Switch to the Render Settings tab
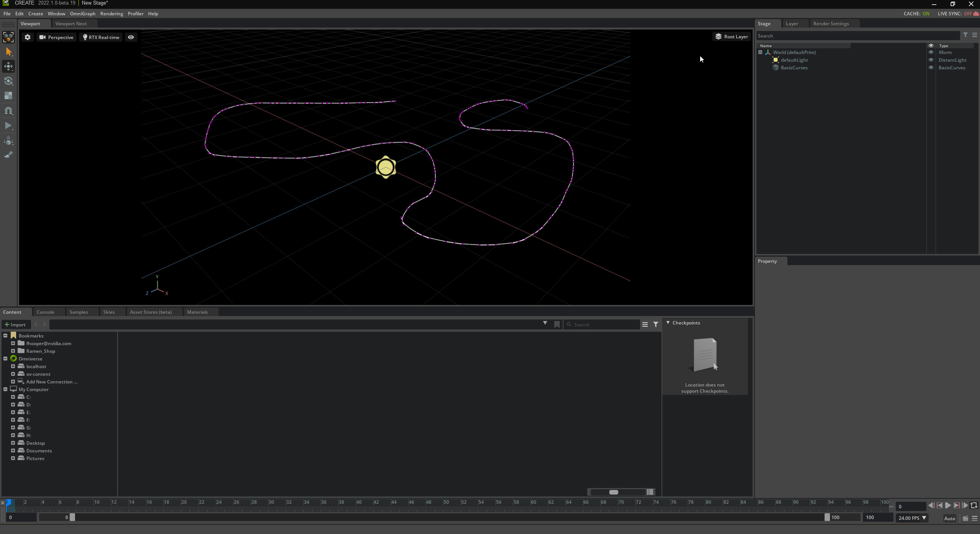Image resolution: width=980 pixels, height=534 pixels. coord(831,23)
